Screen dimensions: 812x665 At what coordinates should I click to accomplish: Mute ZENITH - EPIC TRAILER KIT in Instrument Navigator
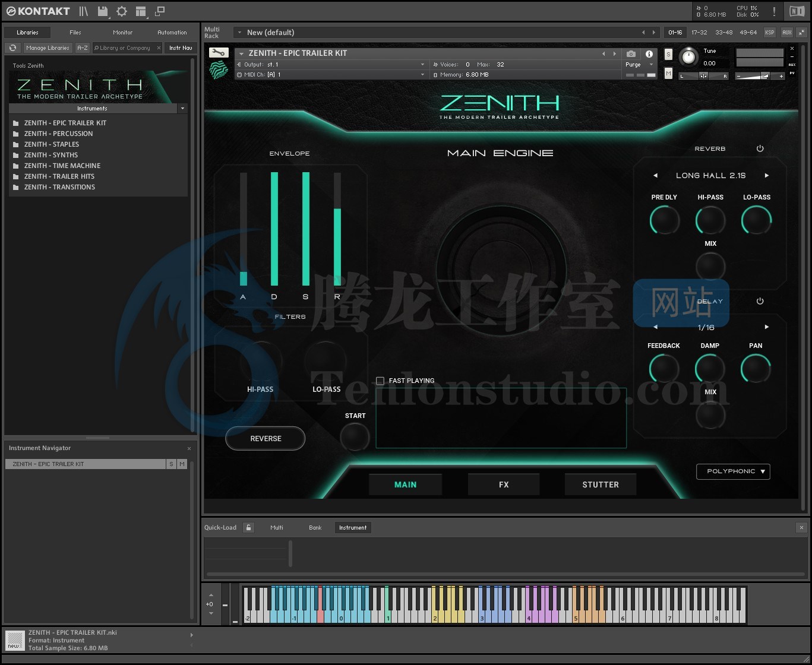point(182,464)
